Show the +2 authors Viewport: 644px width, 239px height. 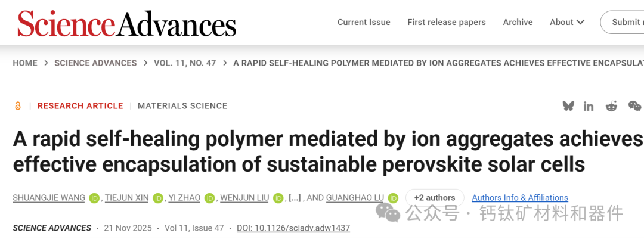tap(435, 198)
